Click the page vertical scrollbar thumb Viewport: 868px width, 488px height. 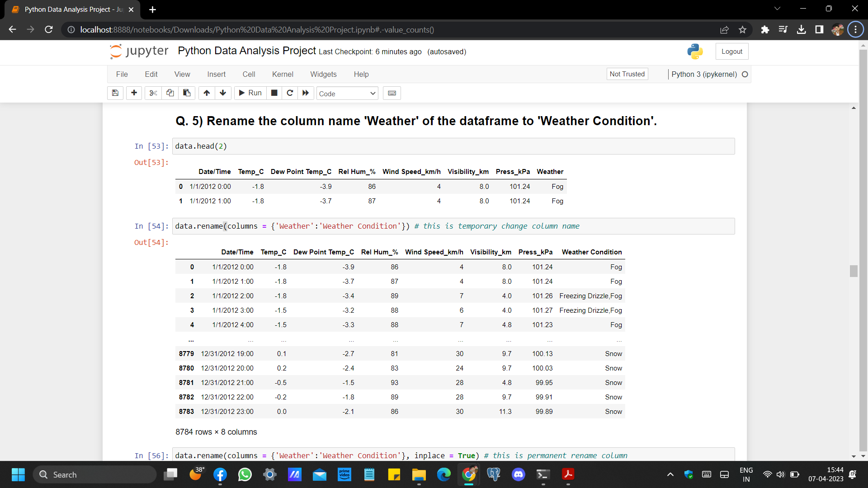pyautogui.click(x=854, y=271)
